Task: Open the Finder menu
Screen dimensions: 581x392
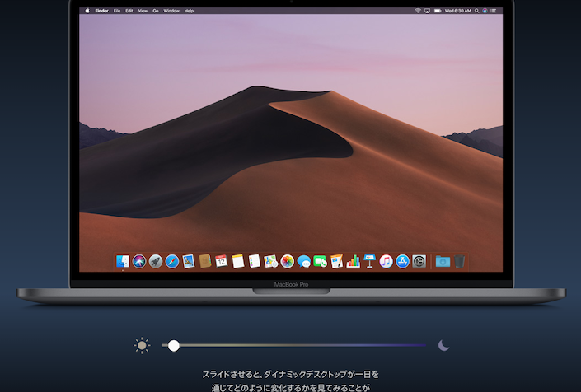Action: click(x=101, y=11)
